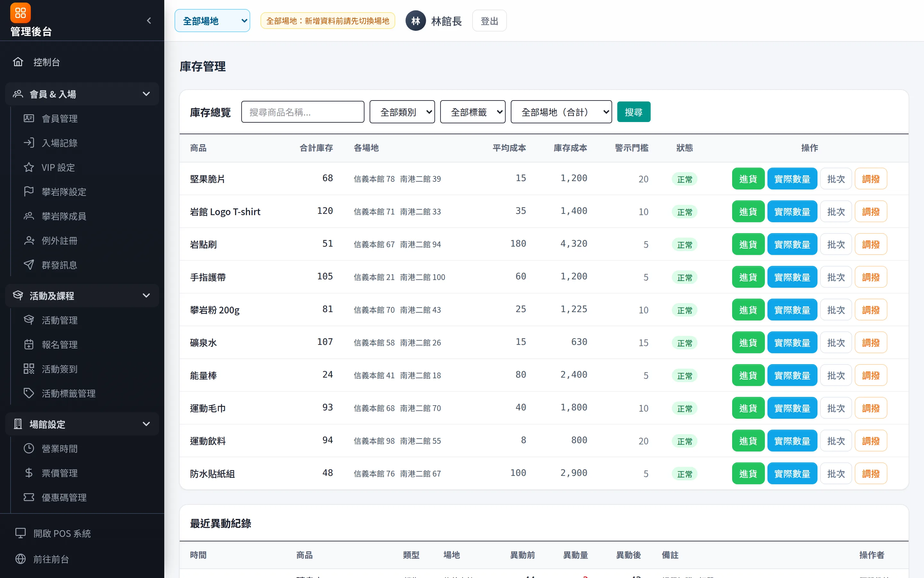Collapse the 會員 & 入場 menu section

click(x=82, y=94)
